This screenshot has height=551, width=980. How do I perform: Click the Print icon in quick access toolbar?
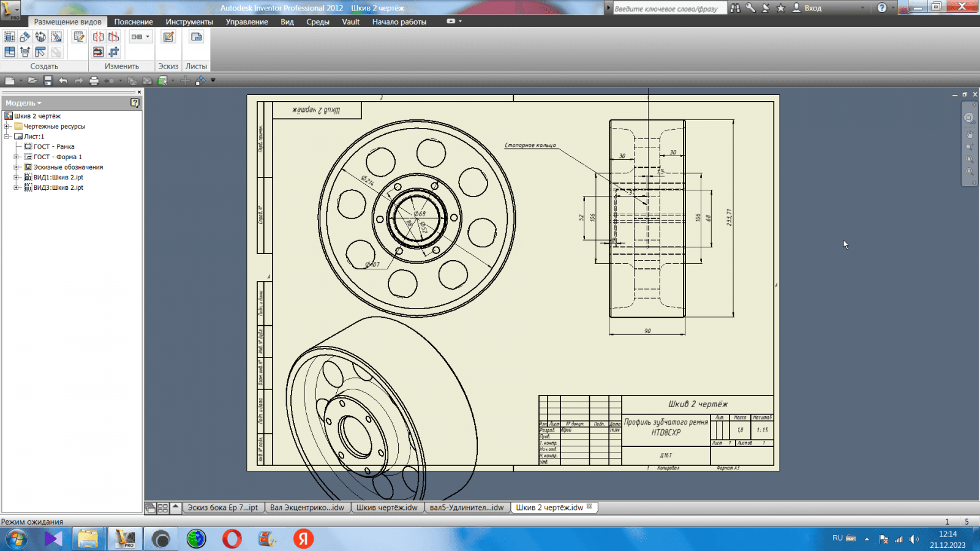tap(94, 81)
